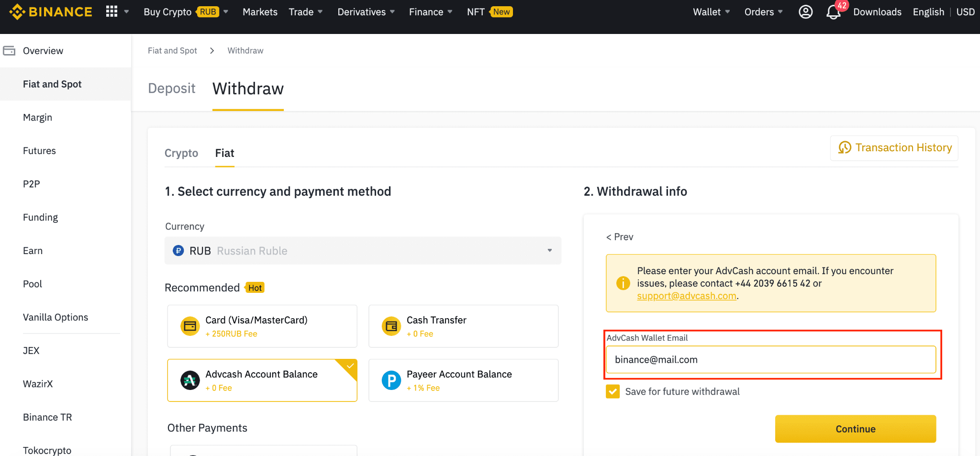980x456 pixels.
Task: Select Advcash Account Balance payment method
Action: [x=262, y=380]
